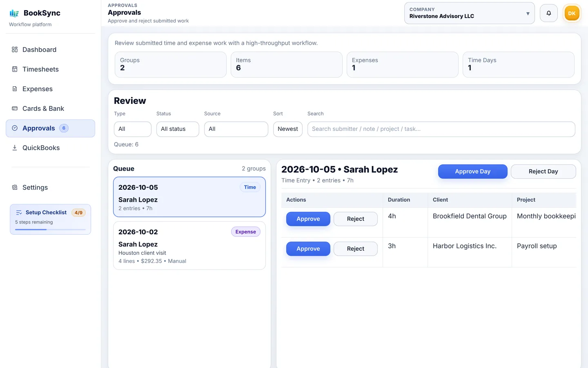Open the DK user avatar menu
The width and height of the screenshot is (588, 368).
[x=572, y=13]
